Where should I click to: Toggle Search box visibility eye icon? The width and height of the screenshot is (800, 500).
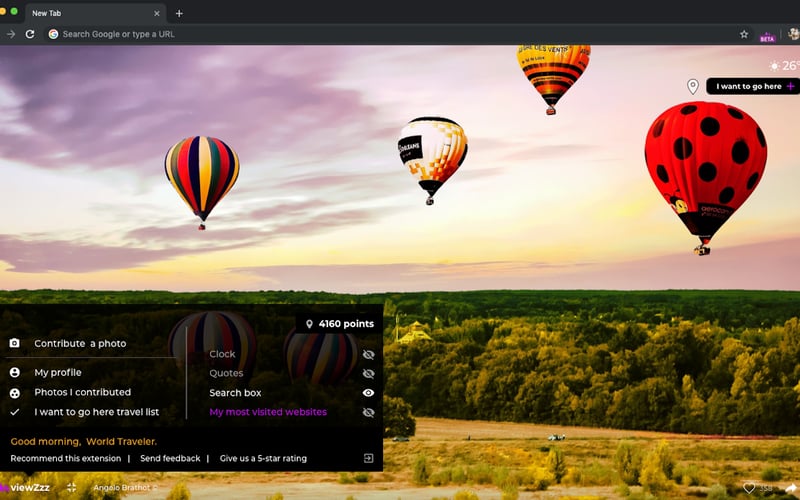click(368, 393)
